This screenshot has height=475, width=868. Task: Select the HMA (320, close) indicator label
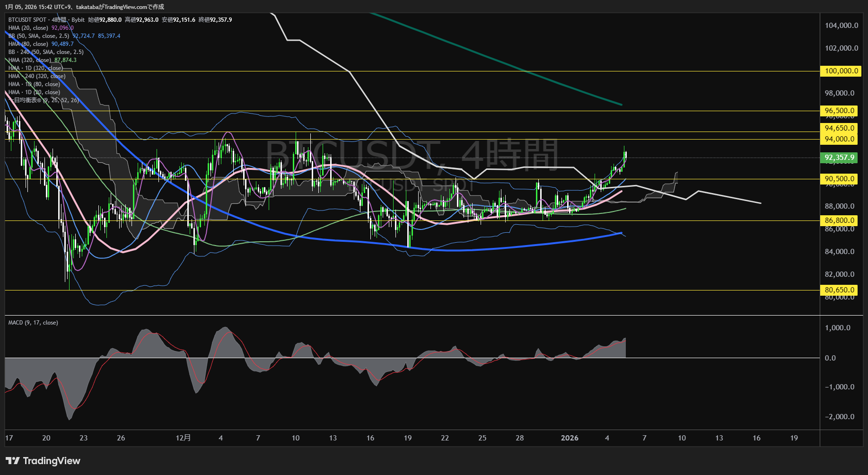(30, 60)
